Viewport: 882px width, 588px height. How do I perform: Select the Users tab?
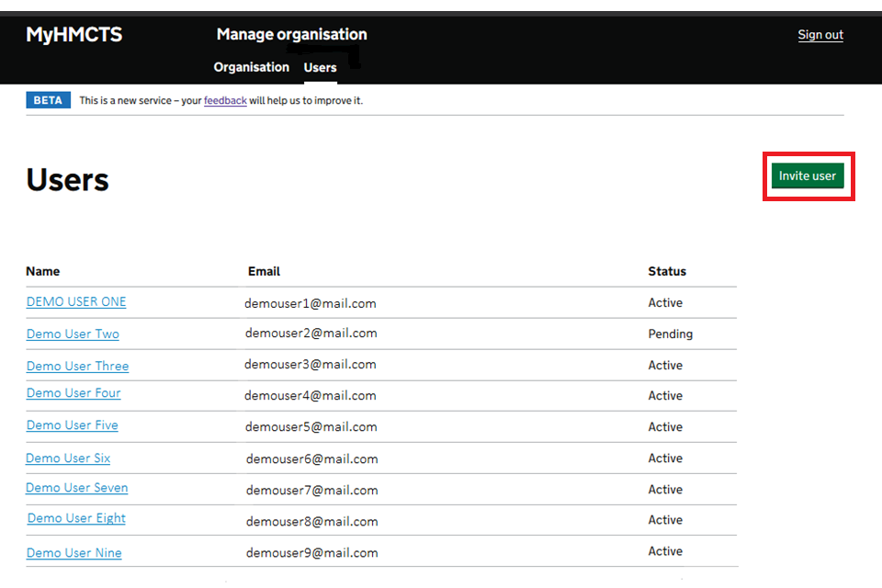click(x=320, y=68)
